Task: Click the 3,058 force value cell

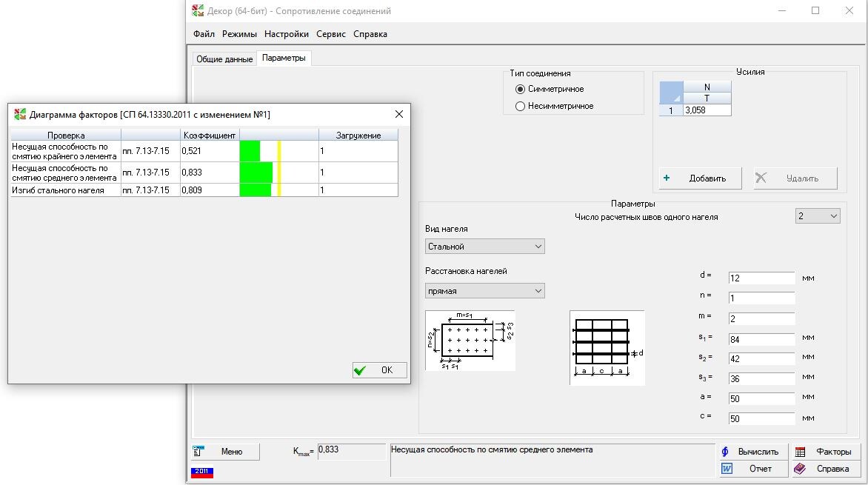Action: (707, 110)
